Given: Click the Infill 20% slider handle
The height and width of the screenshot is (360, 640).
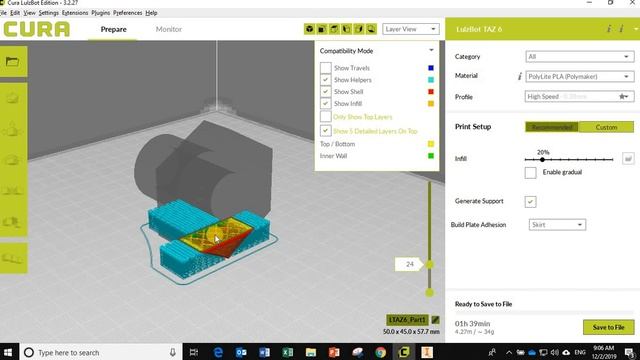Looking at the screenshot, I should pyautogui.click(x=542, y=160).
